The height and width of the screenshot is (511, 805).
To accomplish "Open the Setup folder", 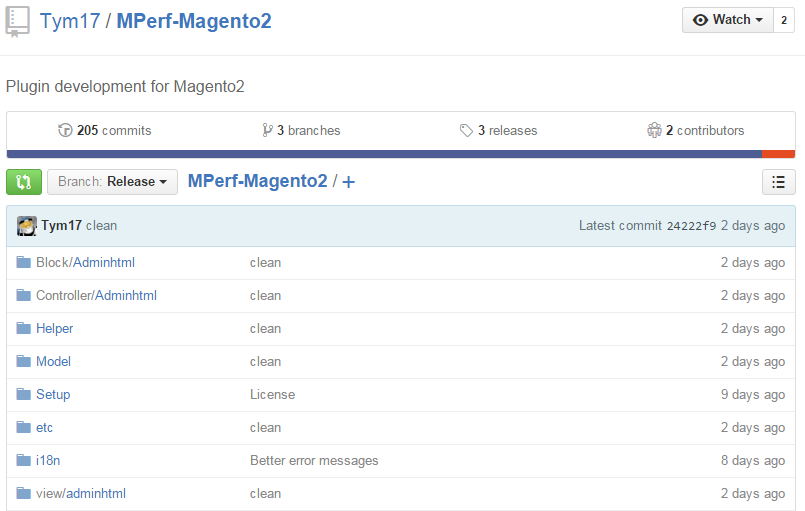I will click(x=53, y=394).
